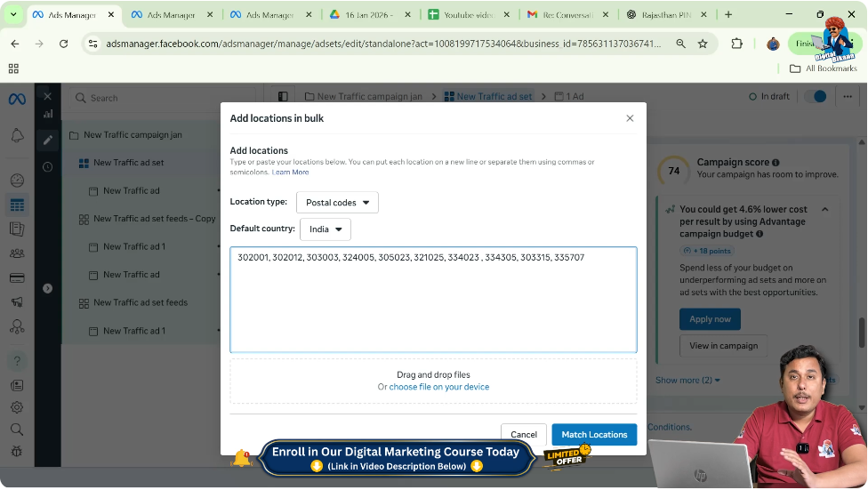868x490 pixels.
Task: Select New Traffic ad set feeds – Copy
Action: pyautogui.click(x=155, y=219)
